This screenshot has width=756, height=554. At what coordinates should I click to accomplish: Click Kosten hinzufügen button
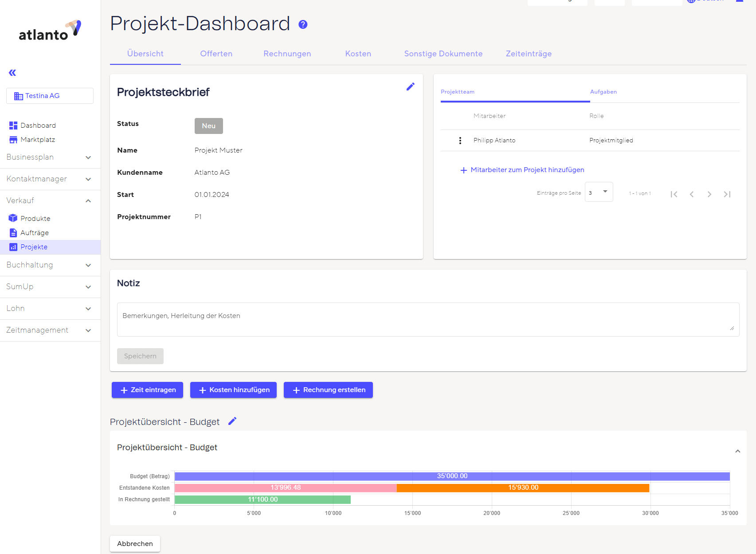pyautogui.click(x=233, y=390)
